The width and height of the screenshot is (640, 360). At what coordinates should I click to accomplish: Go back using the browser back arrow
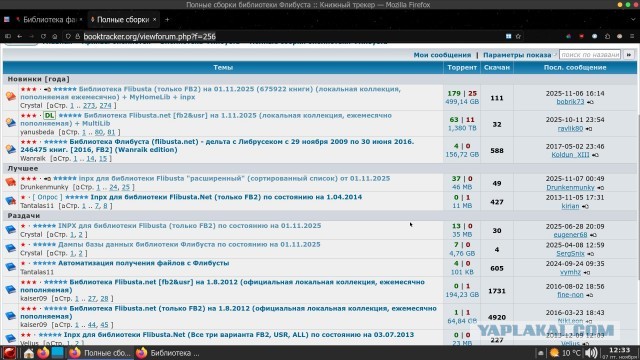coord(20,36)
